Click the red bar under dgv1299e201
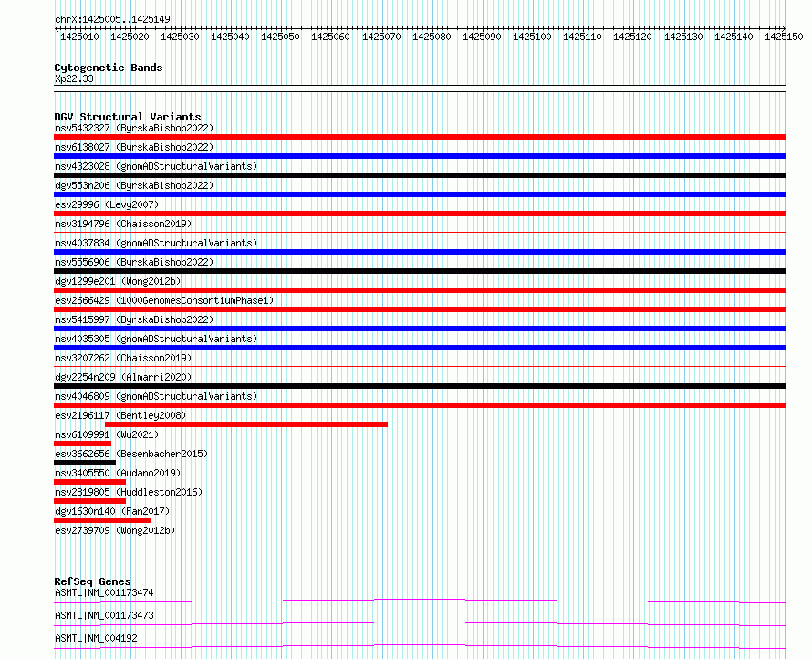Image resolution: width=812 pixels, height=659 pixels. coord(420,290)
